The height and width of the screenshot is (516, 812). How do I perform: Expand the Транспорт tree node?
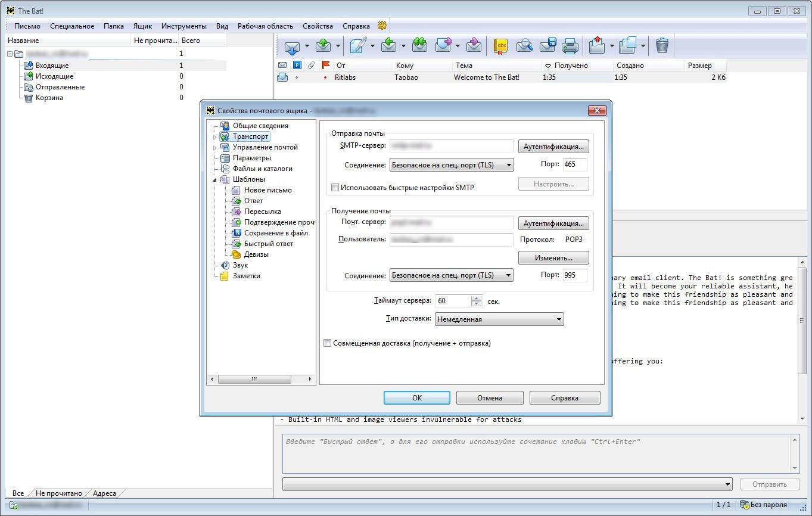(x=215, y=137)
